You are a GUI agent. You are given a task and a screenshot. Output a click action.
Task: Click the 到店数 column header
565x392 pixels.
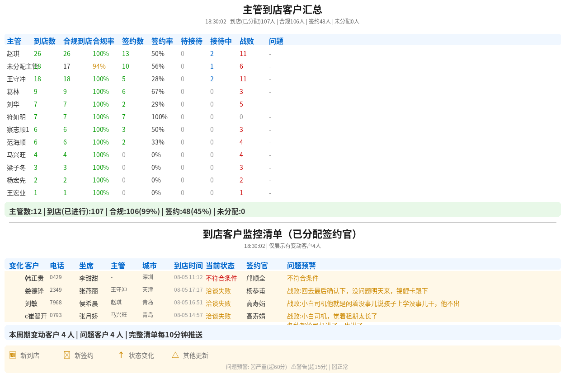[45, 41]
